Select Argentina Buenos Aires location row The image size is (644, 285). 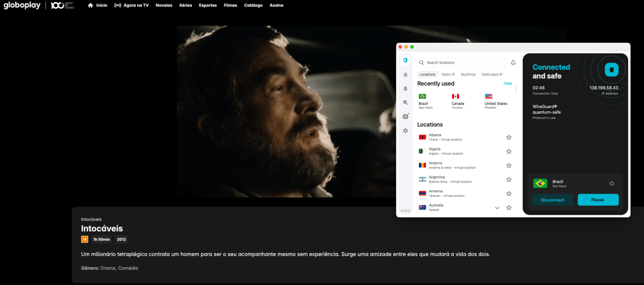[465, 179]
